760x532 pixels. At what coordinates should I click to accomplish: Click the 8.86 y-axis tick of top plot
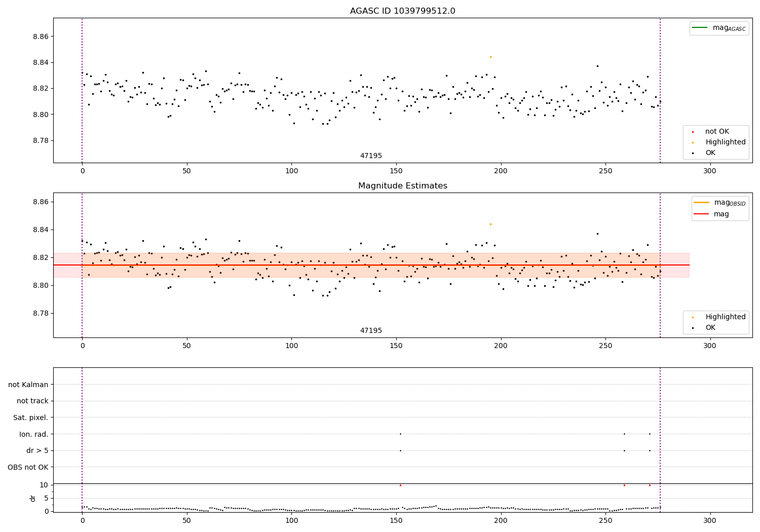point(42,36)
